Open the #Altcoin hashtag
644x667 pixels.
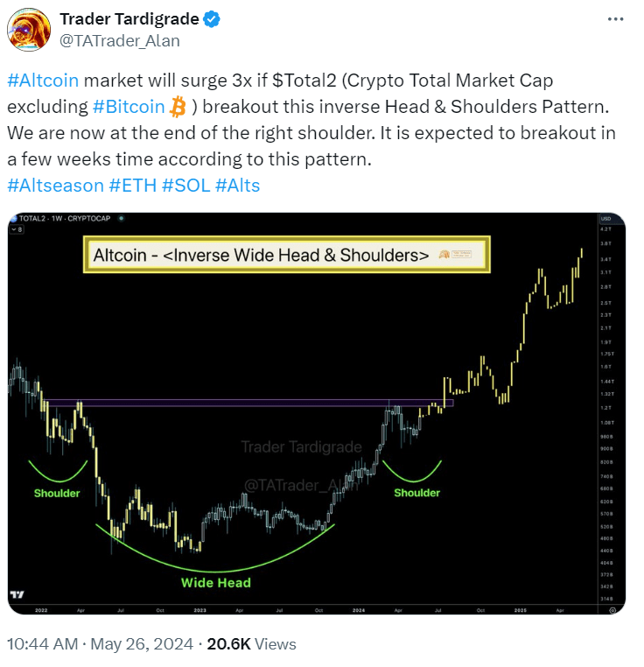click(x=43, y=81)
